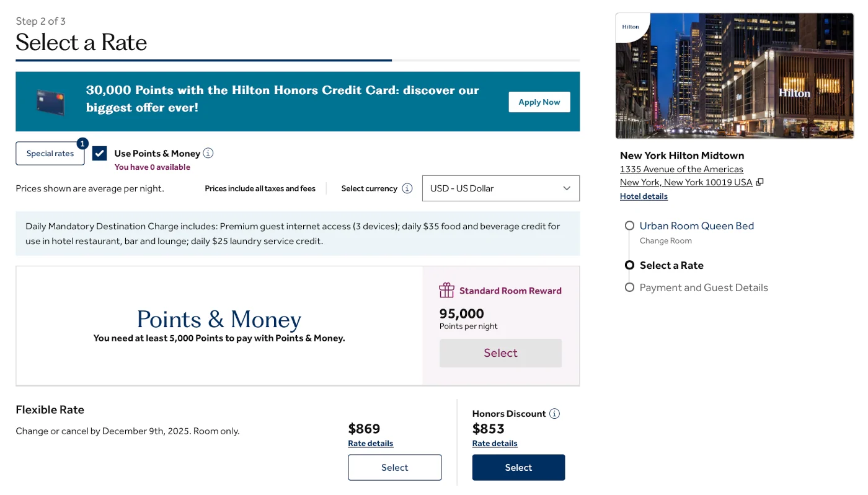The image size is (868, 495).
Task: Click the Select a Rate step
Action: pos(671,265)
